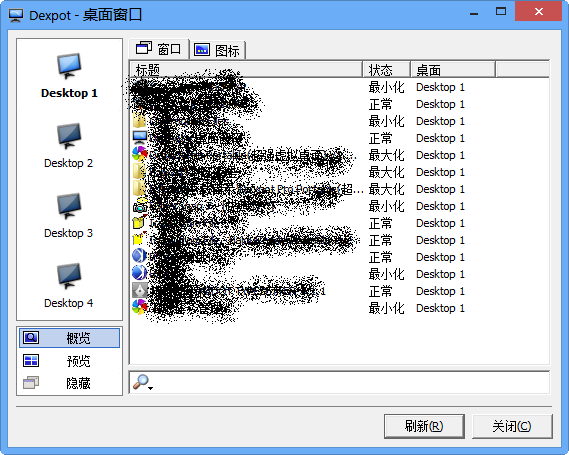The height and width of the screenshot is (455, 569).
Task: Click the 关闭(C) close button
Action: point(512,426)
